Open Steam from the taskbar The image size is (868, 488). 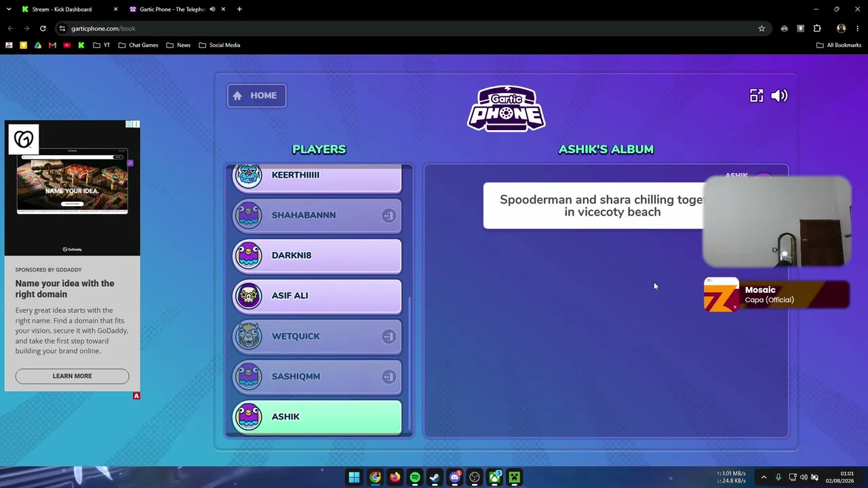pos(435,477)
